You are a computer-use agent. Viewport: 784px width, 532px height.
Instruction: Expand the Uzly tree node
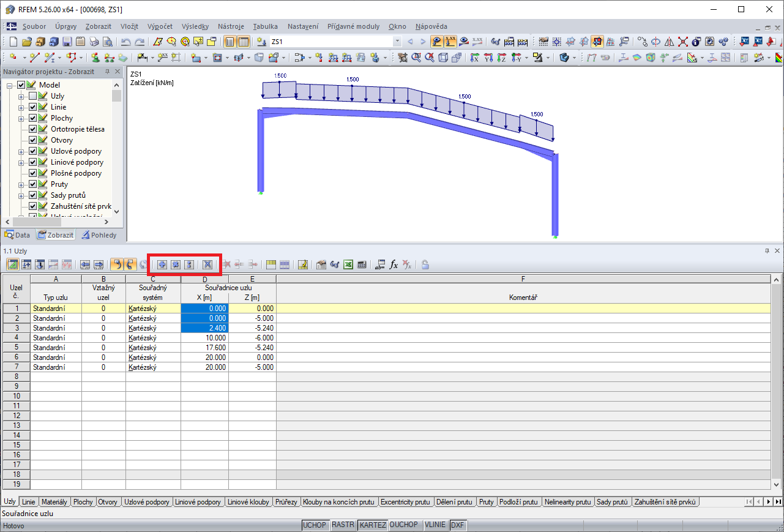21,96
